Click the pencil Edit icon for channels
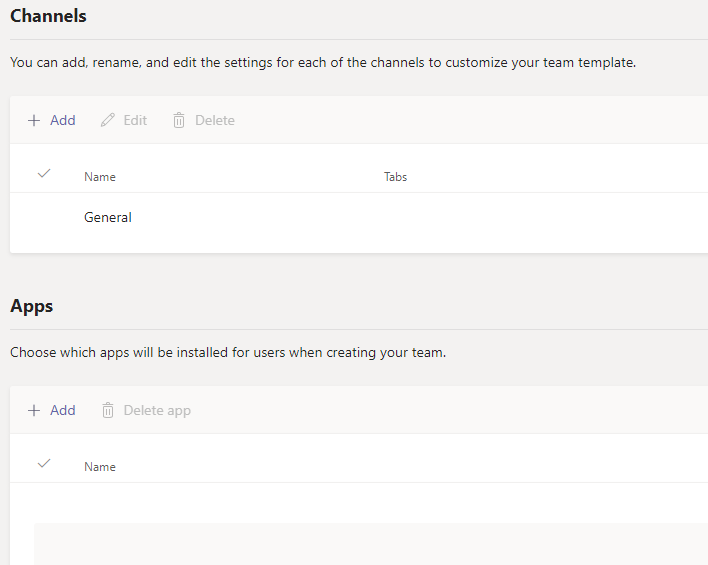 [x=108, y=120]
